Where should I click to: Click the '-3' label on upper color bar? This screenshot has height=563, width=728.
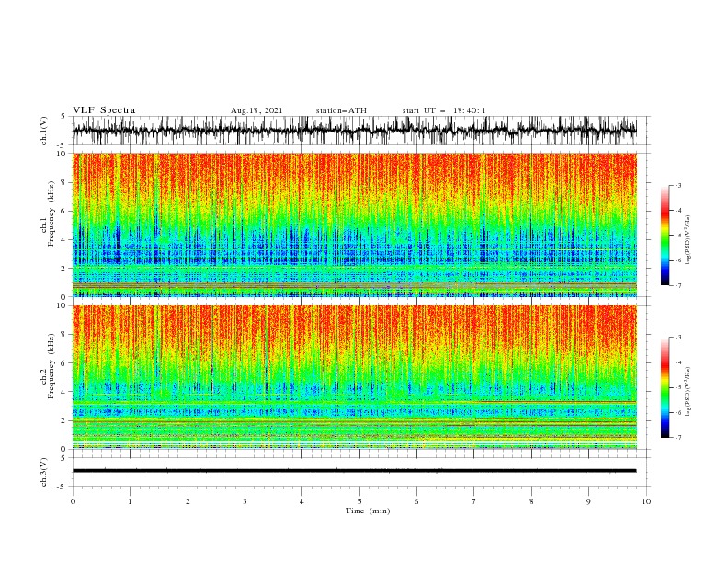[x=678, y=185]
